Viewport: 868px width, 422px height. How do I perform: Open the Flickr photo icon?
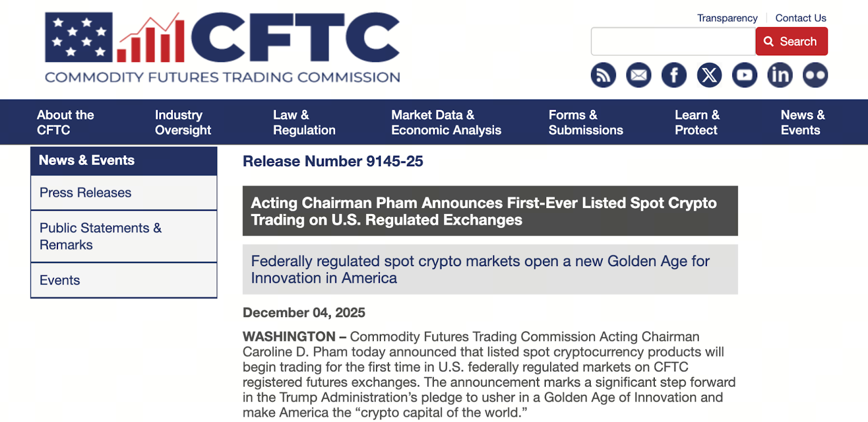(815, 75)
